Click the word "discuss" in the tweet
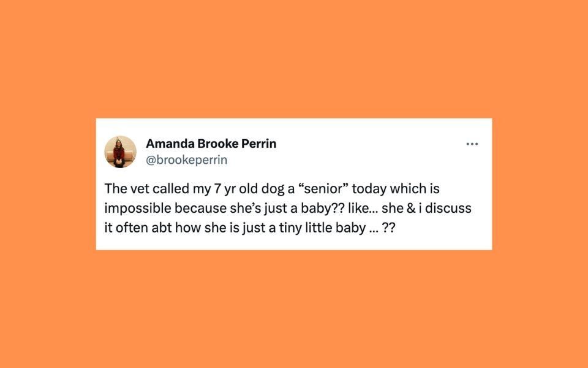Screen dimensions: 588x368 (x=450, y=208)
